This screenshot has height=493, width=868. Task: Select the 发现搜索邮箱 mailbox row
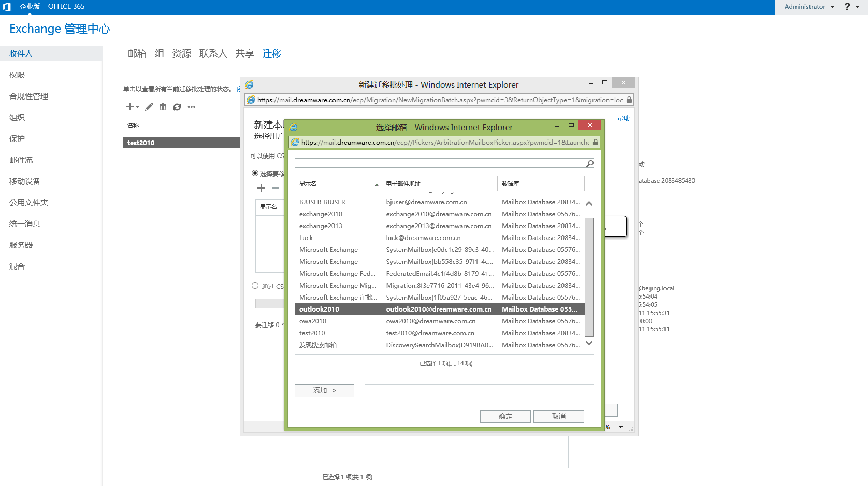[x=440, y=345]
